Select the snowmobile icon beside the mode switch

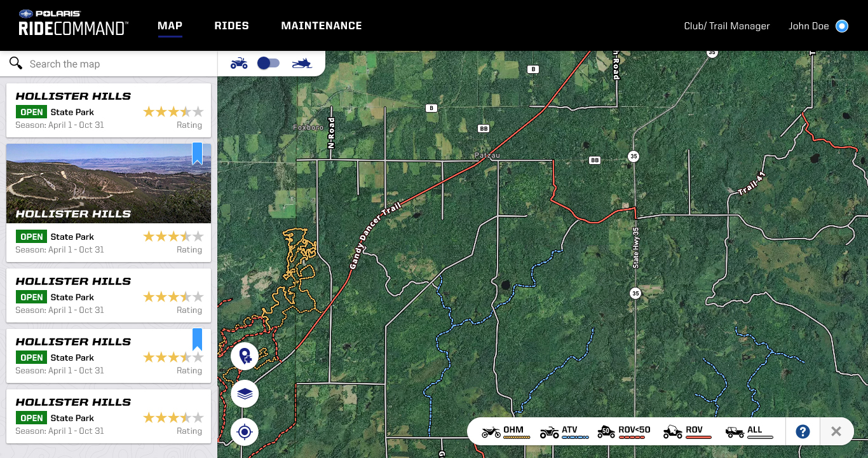click(x=302, y=63)
